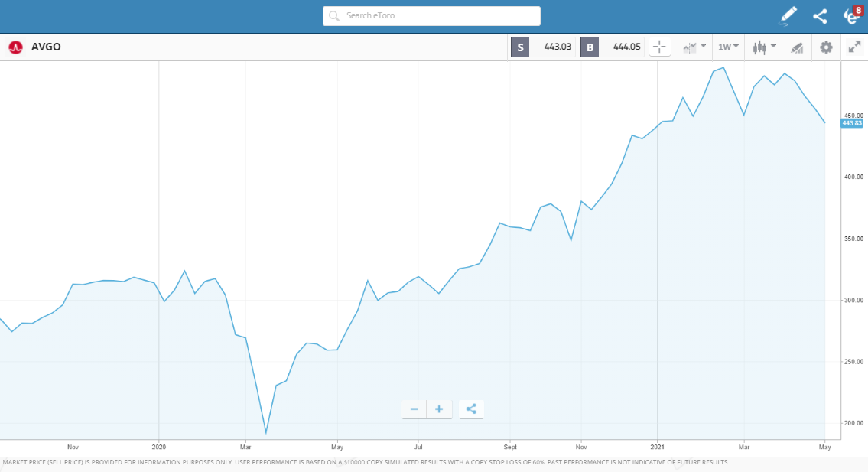Screen dimensions: 868x472
Task: Open the eToro notifications with badge 8
Action: click(850, 15)
